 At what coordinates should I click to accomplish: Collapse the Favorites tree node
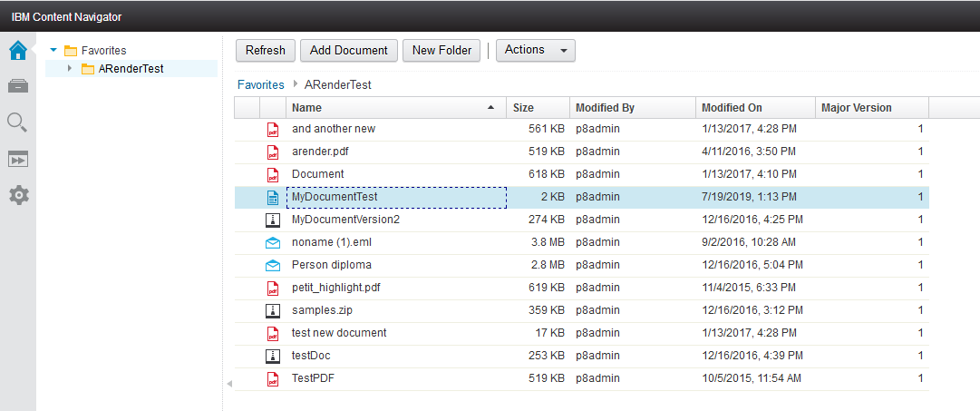53,50
